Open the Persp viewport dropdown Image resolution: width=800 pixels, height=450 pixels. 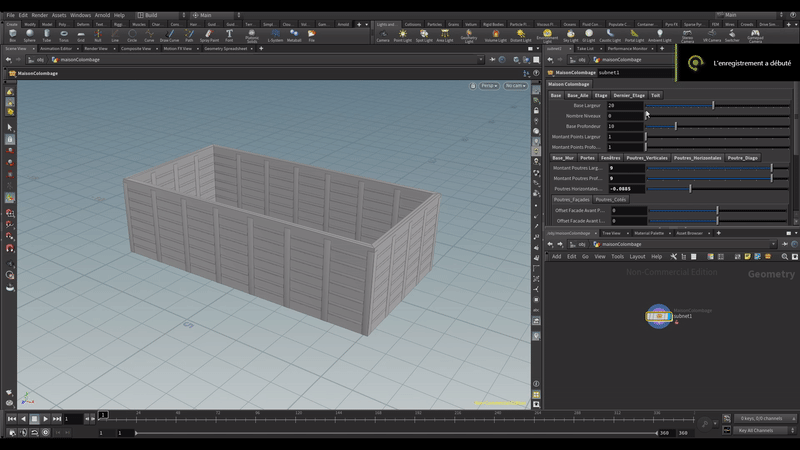tap(489, 86)
